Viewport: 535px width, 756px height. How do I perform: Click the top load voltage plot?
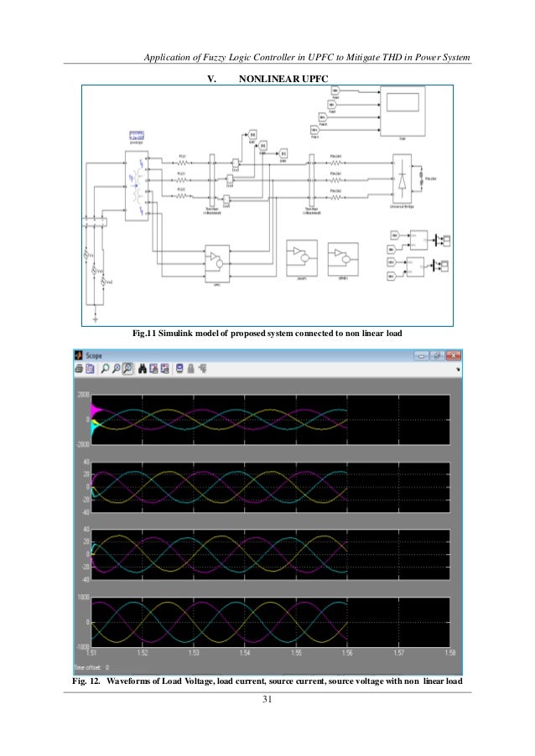tap(270, 419)
